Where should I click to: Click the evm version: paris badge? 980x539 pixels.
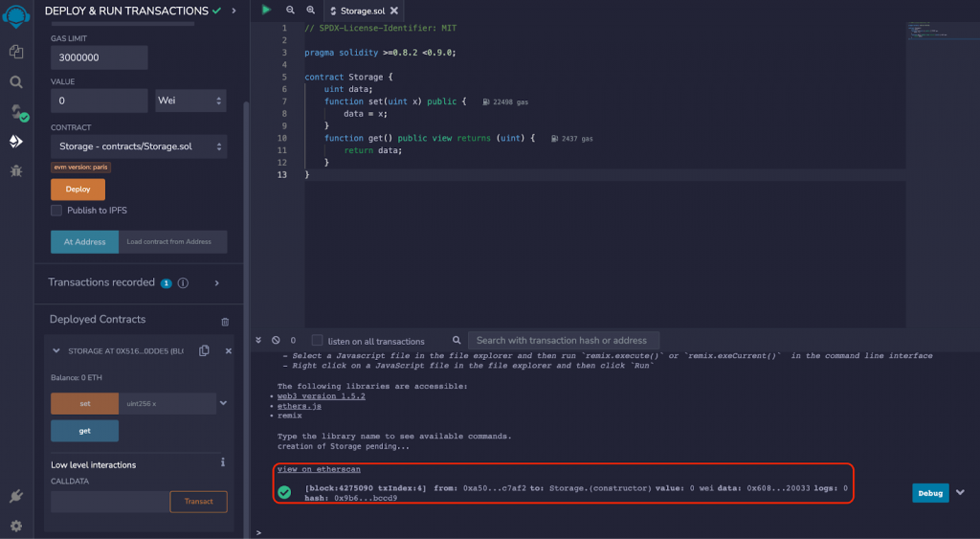80,167
